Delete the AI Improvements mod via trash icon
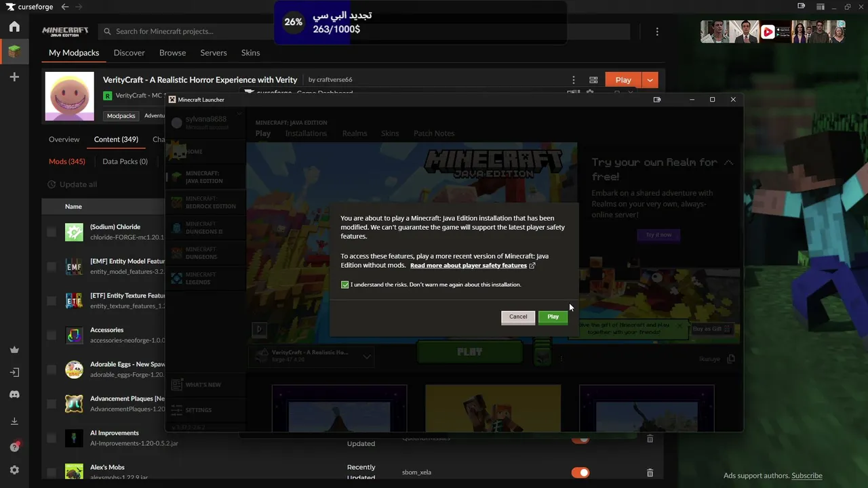Screen dimensions: 868x488 [x=650, y=439]
